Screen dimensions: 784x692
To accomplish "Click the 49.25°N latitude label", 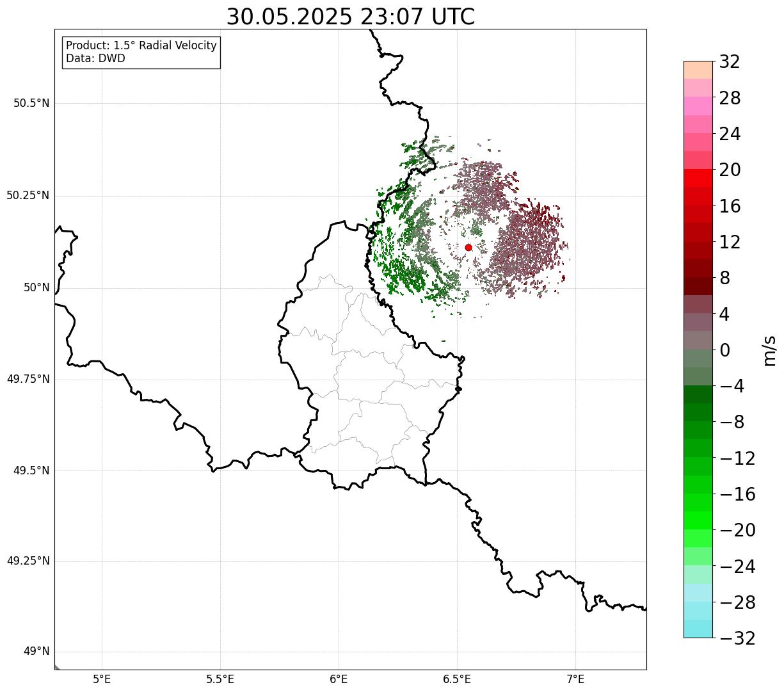I will pos(28,561).
